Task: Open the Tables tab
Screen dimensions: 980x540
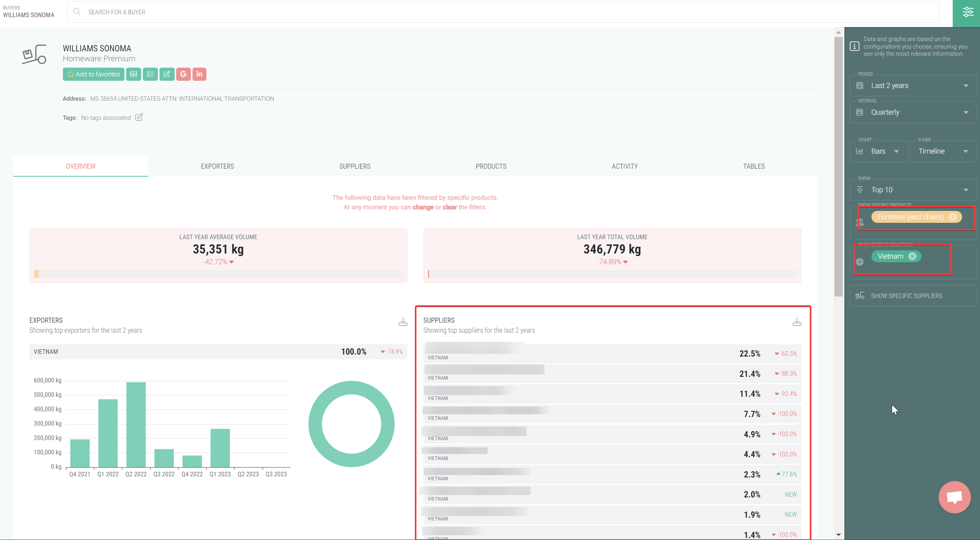Action: click(754, 166)
